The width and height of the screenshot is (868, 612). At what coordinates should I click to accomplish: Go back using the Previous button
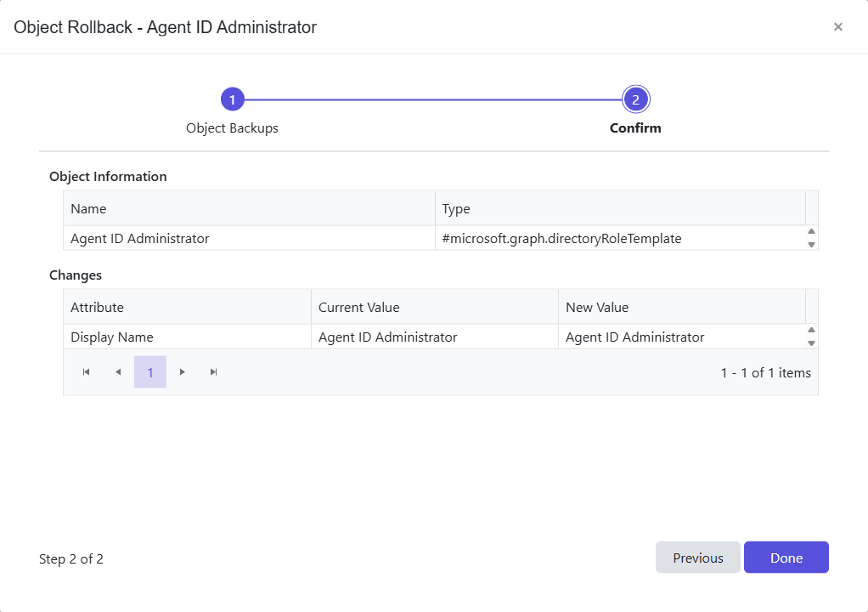coord(697,557)
